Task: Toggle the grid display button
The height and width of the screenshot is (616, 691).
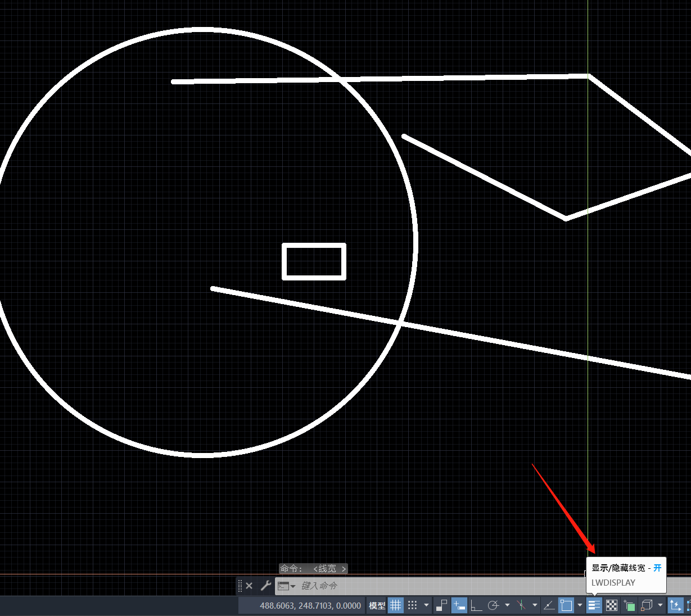Action: click(396, 605)
